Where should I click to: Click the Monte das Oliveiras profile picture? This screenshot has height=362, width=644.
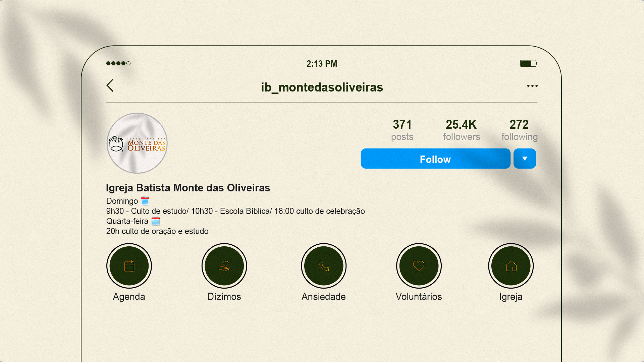click(x=137, y=143)
